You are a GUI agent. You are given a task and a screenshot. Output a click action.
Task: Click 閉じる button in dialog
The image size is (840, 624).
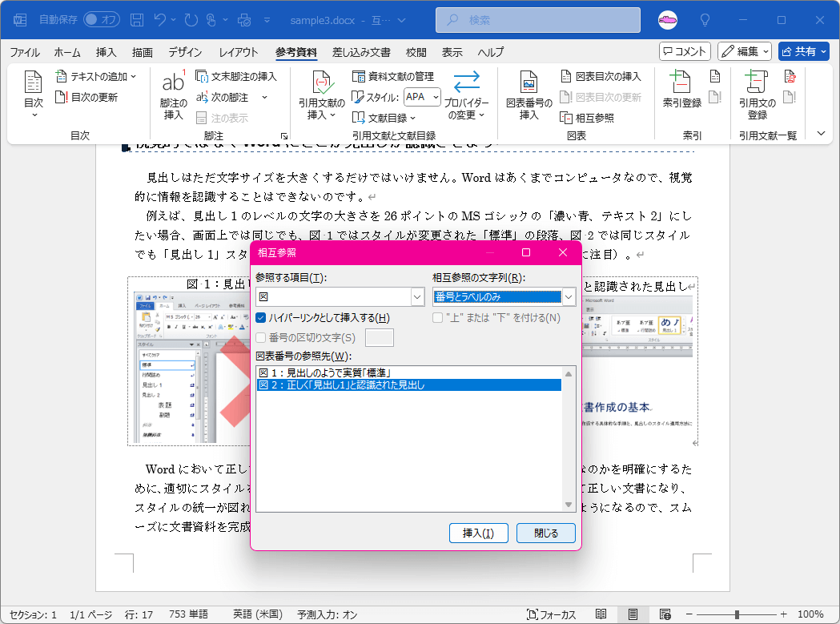coord(546,533)
